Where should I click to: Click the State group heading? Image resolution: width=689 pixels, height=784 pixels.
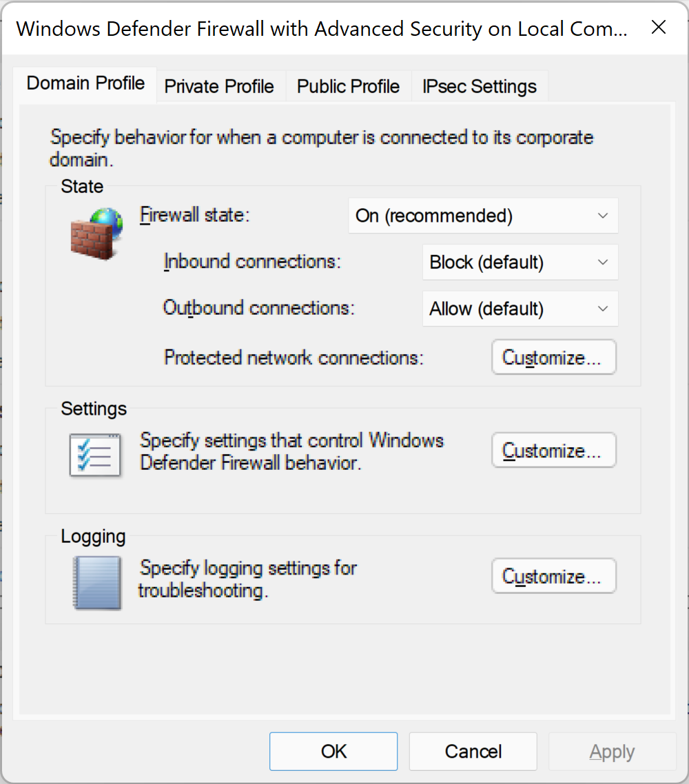pos(82,186)
